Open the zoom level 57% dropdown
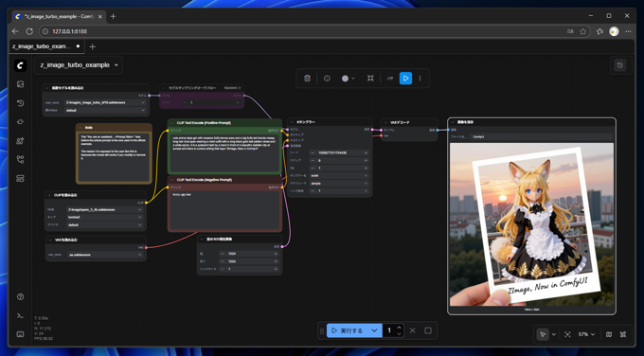This screenshot has height=356, width=644. (x=586, y=334)
